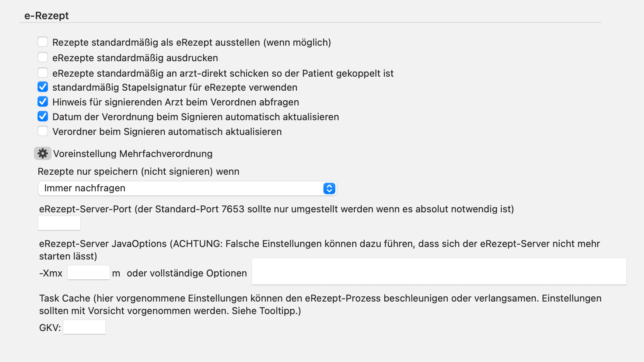Check Verordner beim Signieren automatisch aktualisieren
The width and height of the screenshot is (644, 362).
(x=43, y=131)
